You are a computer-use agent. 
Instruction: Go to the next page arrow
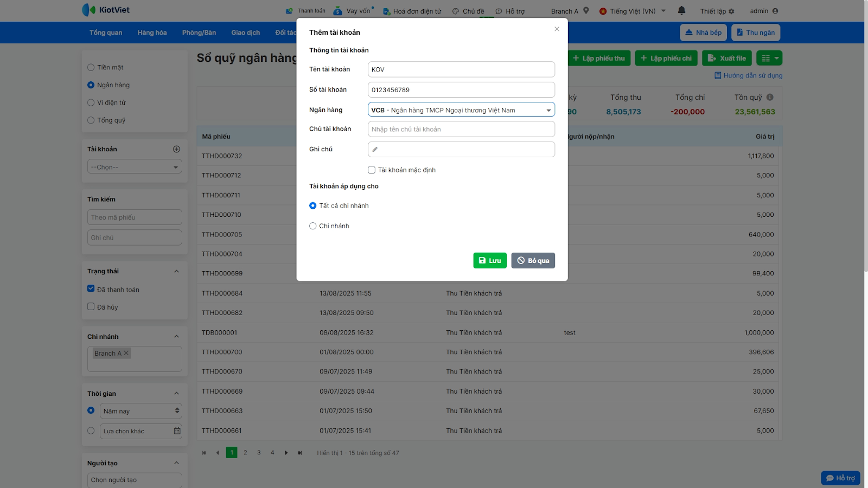(286, 453)
